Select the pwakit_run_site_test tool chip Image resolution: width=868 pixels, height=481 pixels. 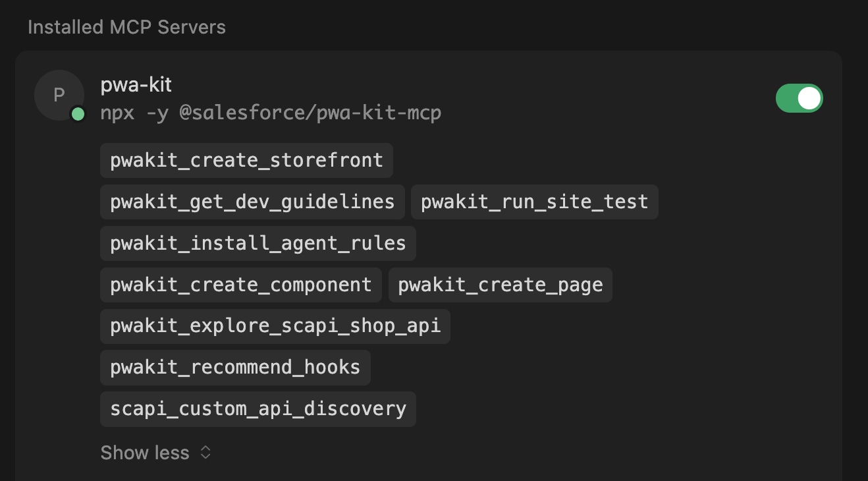534,202
